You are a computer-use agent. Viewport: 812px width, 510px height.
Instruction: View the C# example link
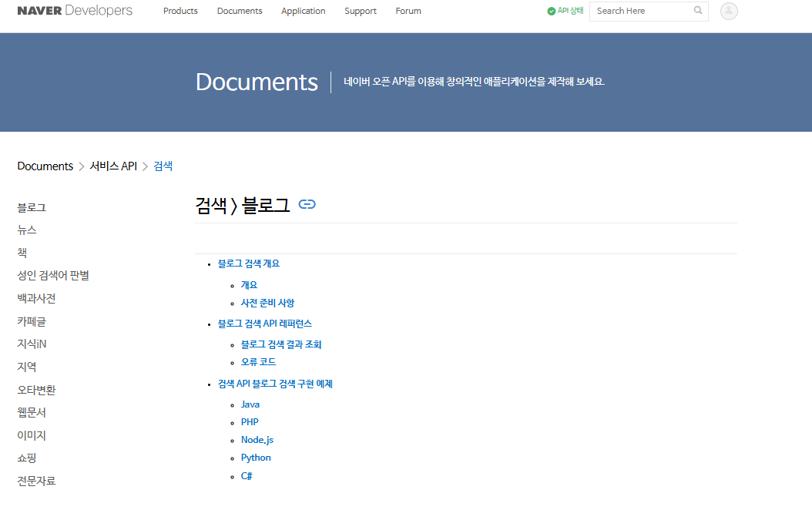click(x=247, y=476)
